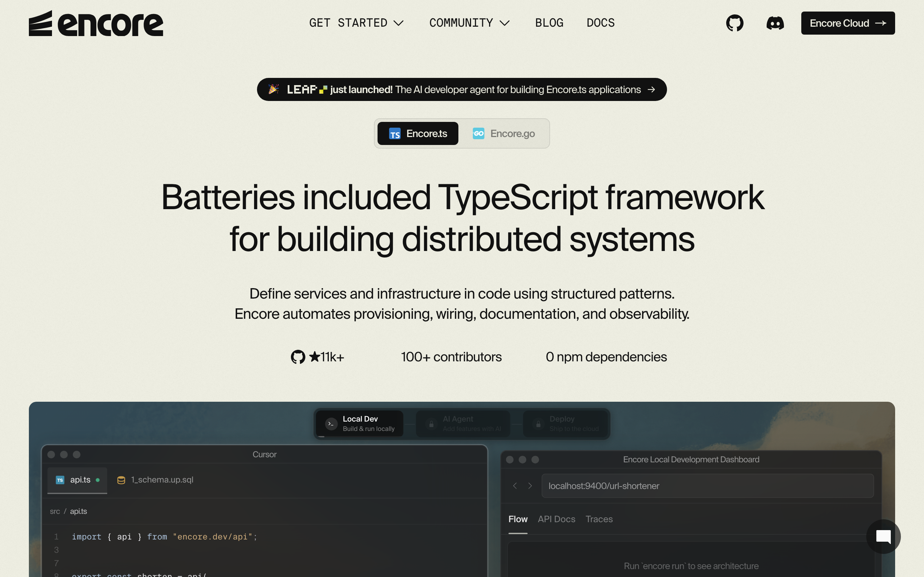Image resolution: width=924 pixels, height=577 pixels.
Task: Click the back arrow in dashboard browser
Action: 515,485
